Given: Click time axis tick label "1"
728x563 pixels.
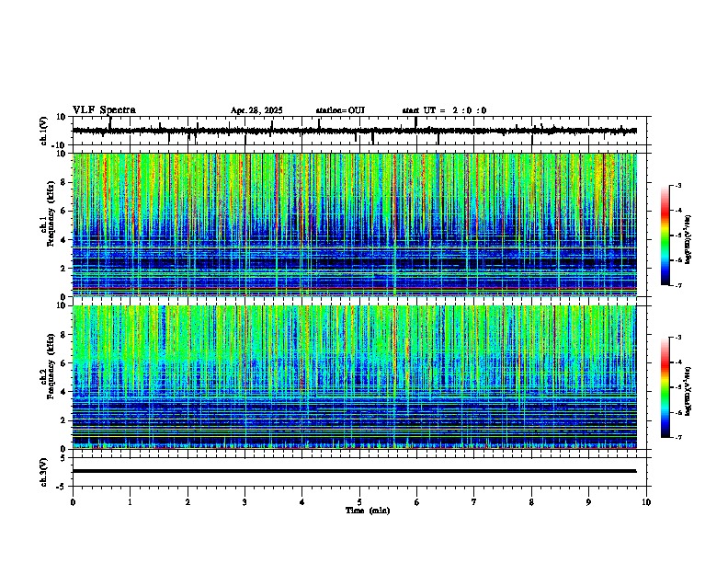Looking at the screenshot, I should [x=130, y=502].
